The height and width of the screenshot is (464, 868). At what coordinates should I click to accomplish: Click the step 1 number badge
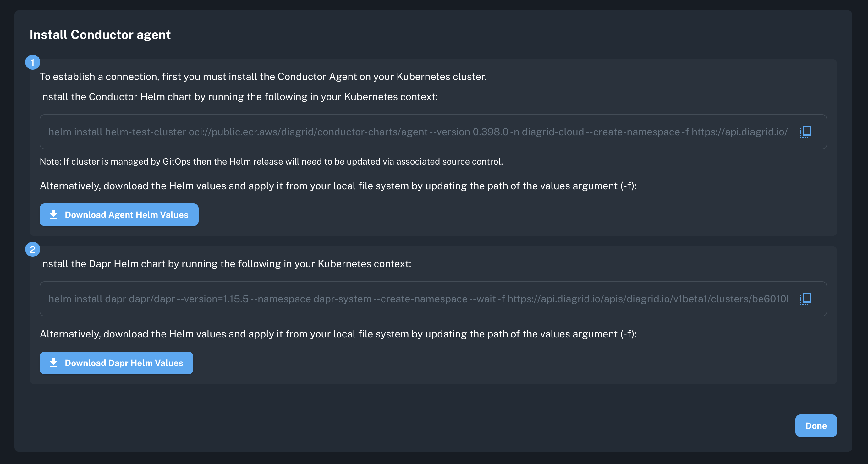(33, 62)
